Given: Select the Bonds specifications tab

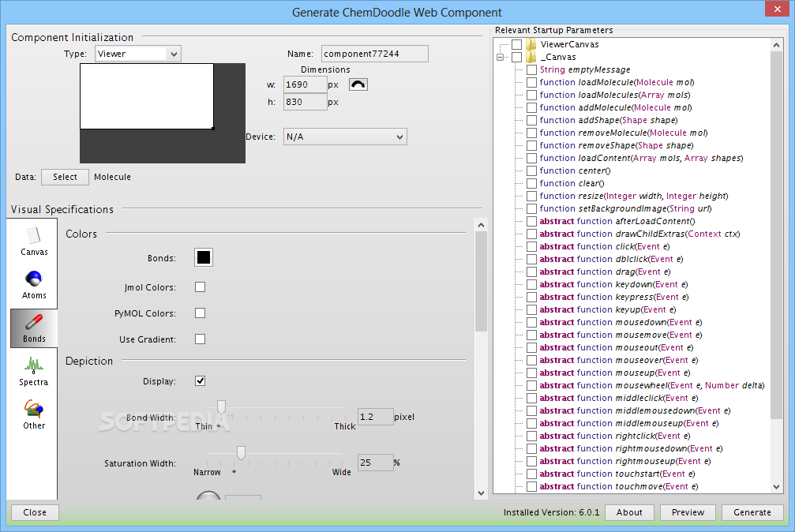Looking at the screenshot, I should 33,328.
